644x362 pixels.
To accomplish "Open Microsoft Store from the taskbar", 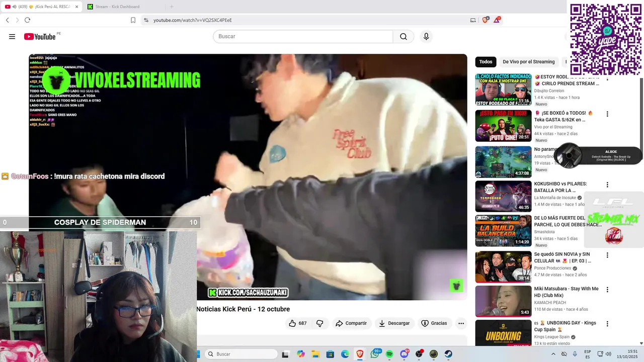I will point(330,354).
